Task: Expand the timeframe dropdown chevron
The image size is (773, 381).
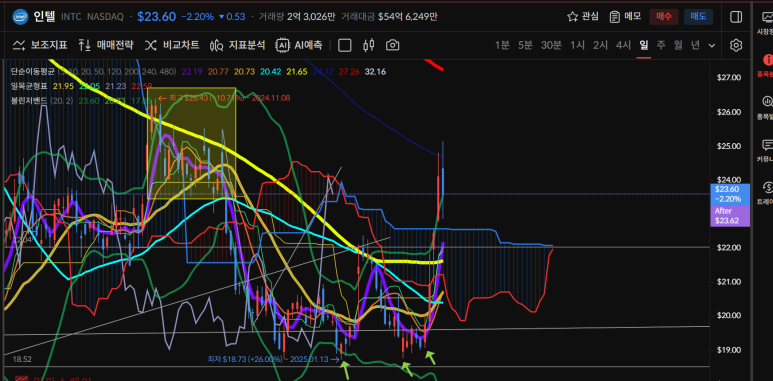Action: tap(712, 45)
